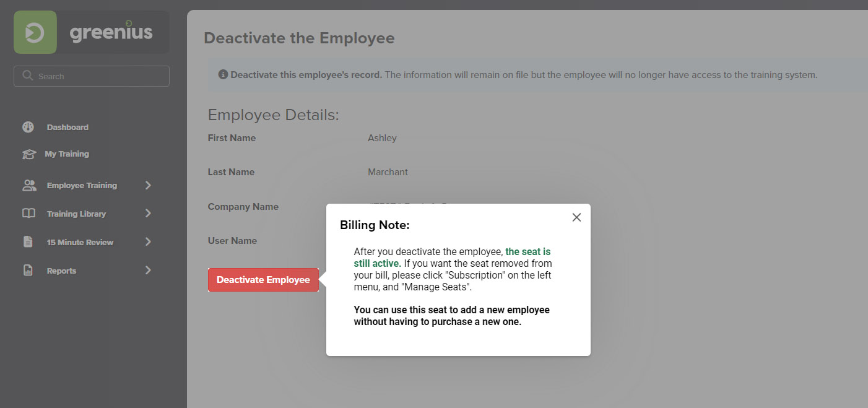Viewport: 868px width, 408px height.
Task: Click the My Training graduation cap icon
Action: 28,154
